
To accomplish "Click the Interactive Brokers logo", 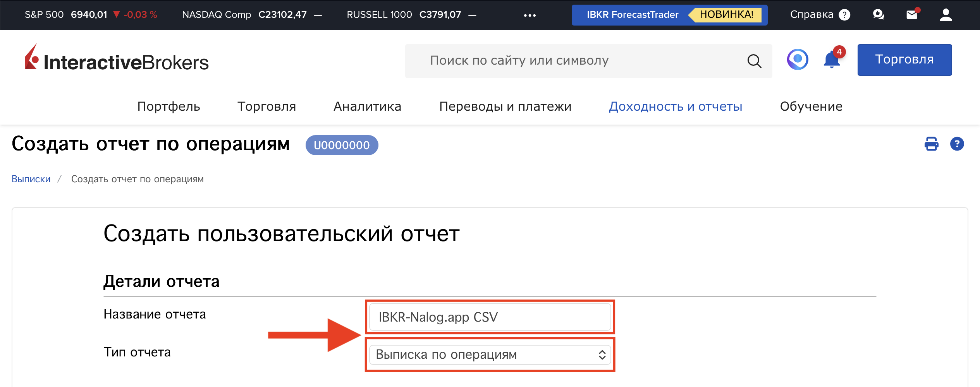I will pos(117,60).
